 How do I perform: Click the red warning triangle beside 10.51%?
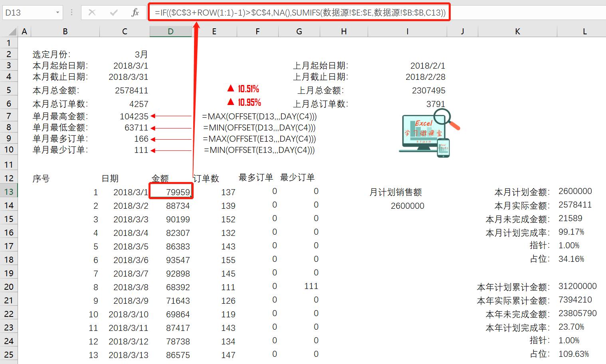[x=230, y=88]
